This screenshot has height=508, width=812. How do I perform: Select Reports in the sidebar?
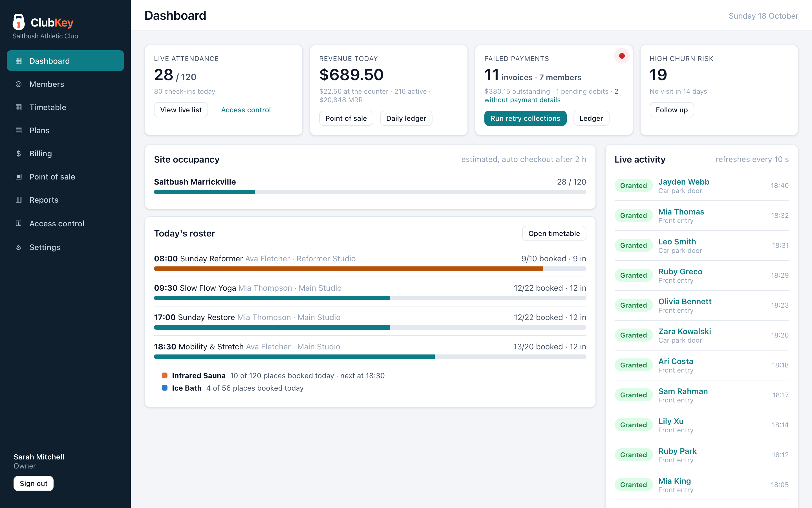(x=65, y=200)
